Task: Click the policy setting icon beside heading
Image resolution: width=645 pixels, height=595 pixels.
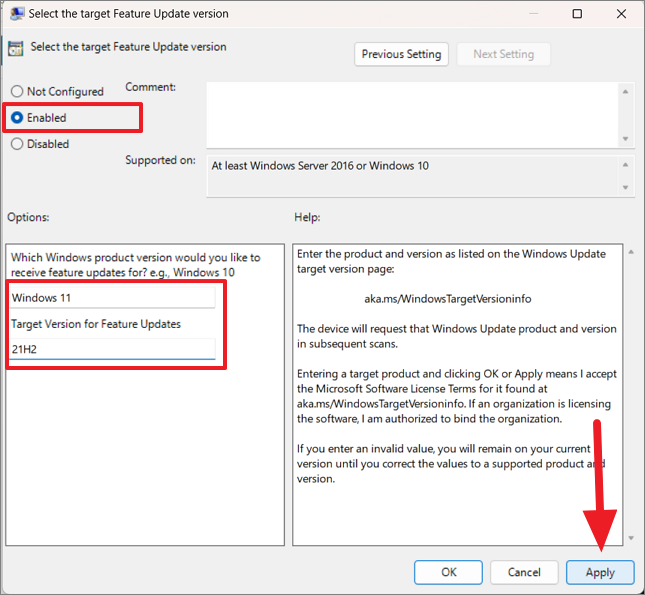Action: [16, 48]
